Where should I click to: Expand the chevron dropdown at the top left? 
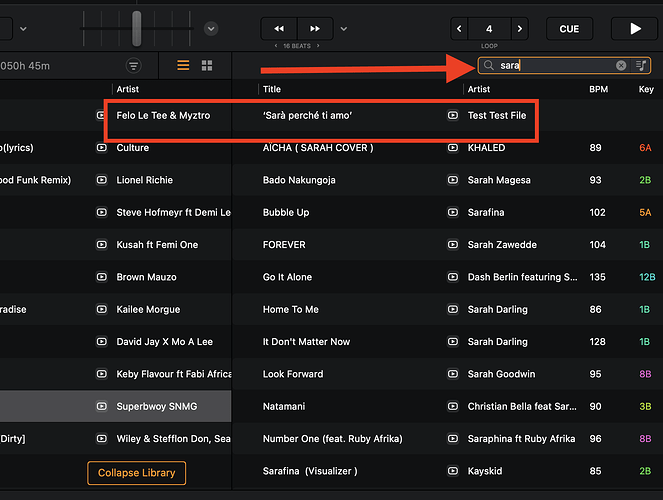[x=23, y=29]
